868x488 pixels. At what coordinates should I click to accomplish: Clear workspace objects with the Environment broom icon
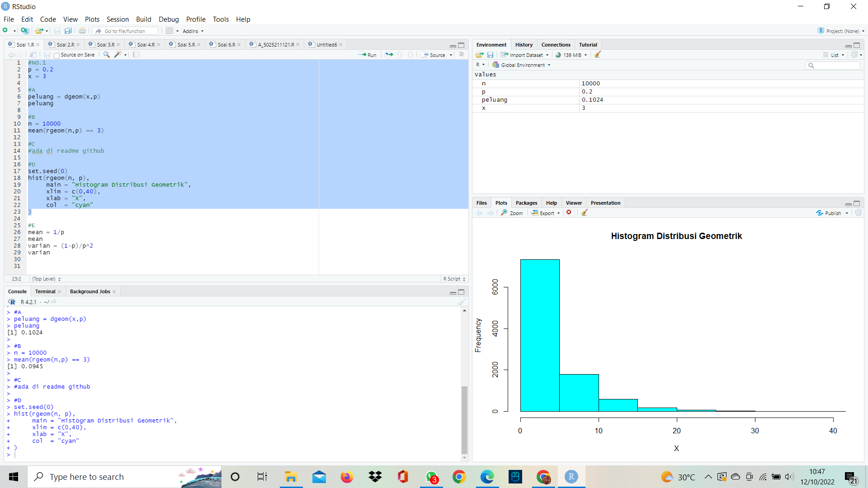(x=598, y=55)
